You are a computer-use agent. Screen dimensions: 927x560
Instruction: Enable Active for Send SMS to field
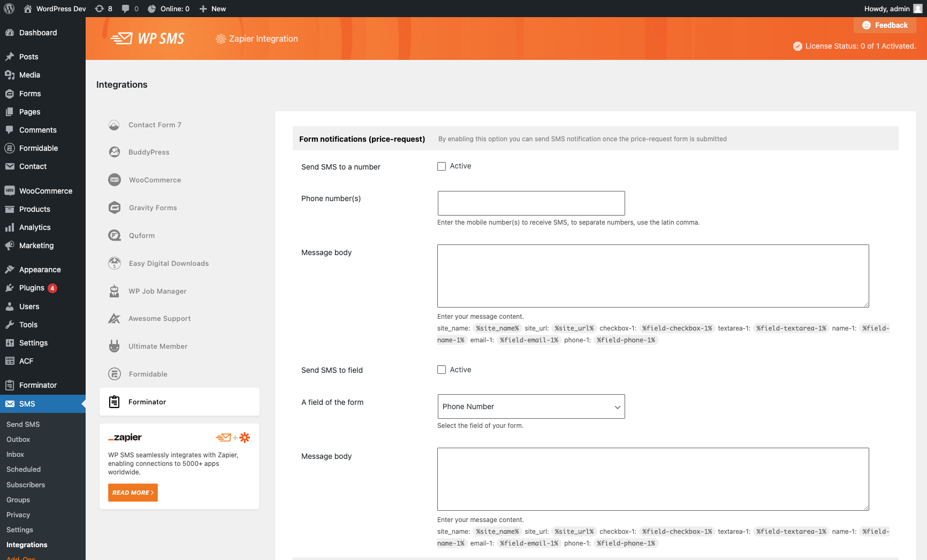tap(442, 370)
